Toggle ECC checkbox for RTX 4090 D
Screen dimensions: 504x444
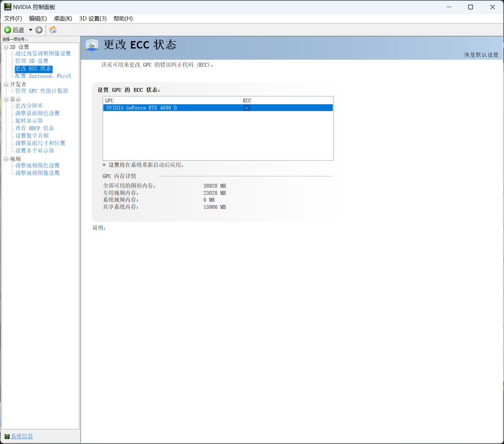pos(246,108)
